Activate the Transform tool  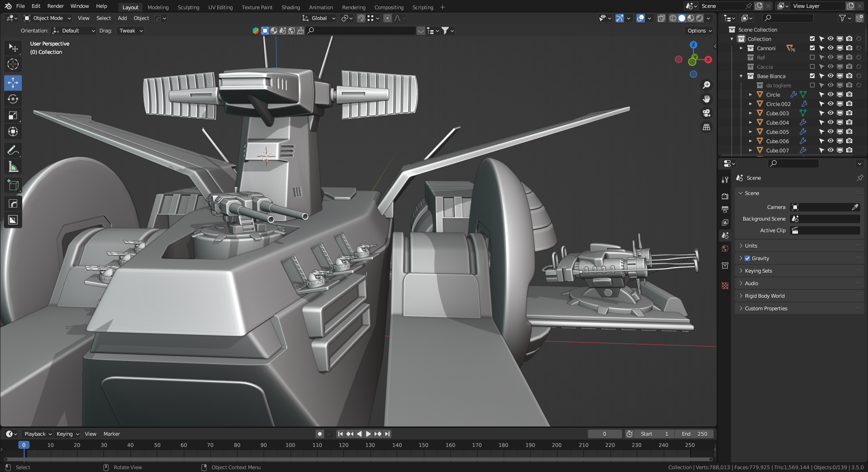coord(13,131)
